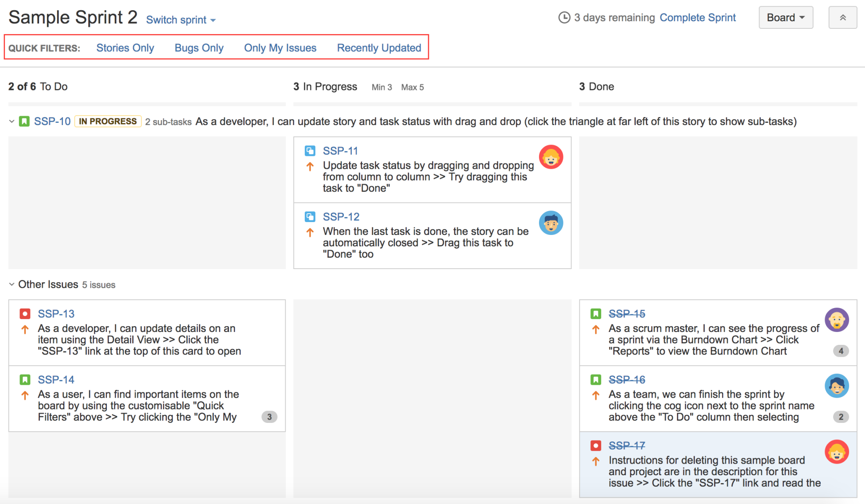Click the IN PROGRESS status lozenge
The height and width of the screenshot is (504, 865).
pos(108,121)
